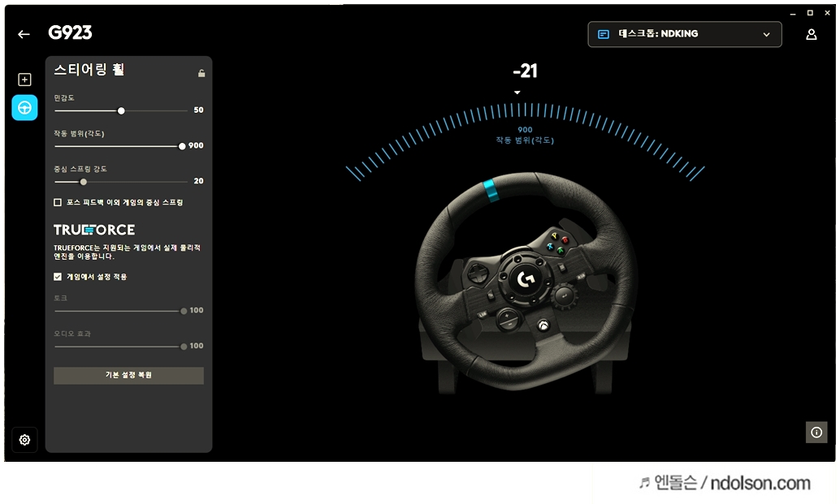
Task: Open settings gear icon at bottom left
Action: (x=24, y=440)
